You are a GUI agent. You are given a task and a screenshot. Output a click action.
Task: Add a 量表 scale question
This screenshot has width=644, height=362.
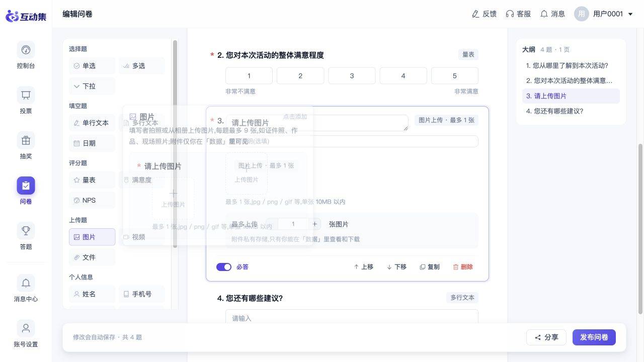pyautogui.click(x=92, y=180)
